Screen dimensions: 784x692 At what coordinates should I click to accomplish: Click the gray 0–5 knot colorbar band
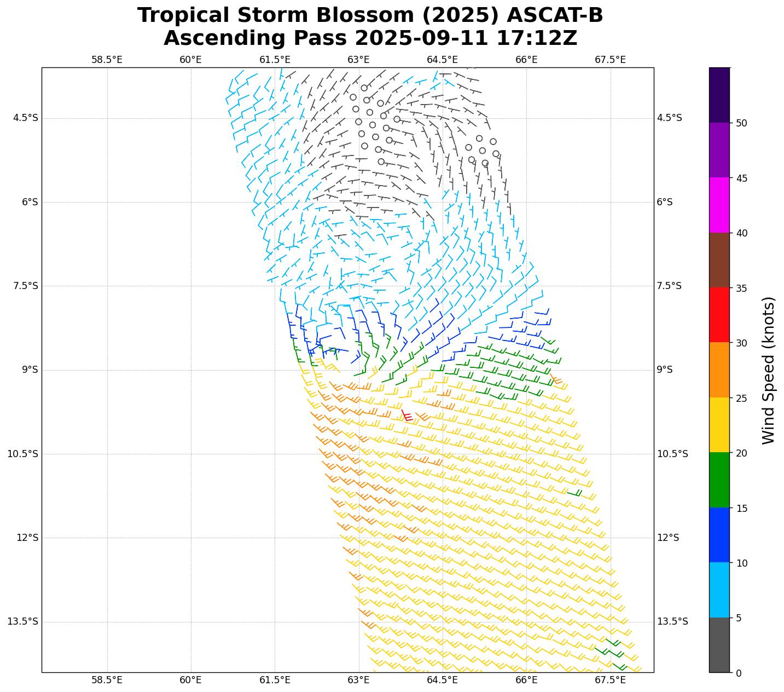click(719, 645)
